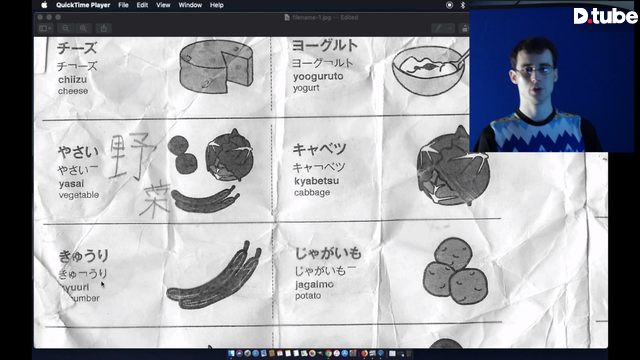Launch Siri from the Dock
The height and width of the screenshot is (360, 640).
tap(239, 353)
